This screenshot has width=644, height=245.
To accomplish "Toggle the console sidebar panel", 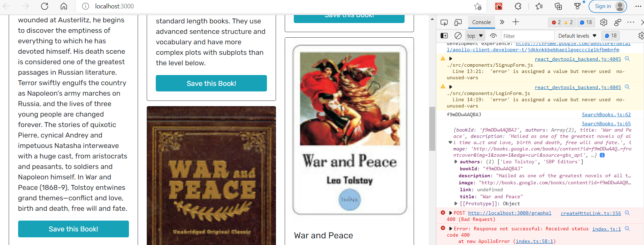I will click(444, 36).
